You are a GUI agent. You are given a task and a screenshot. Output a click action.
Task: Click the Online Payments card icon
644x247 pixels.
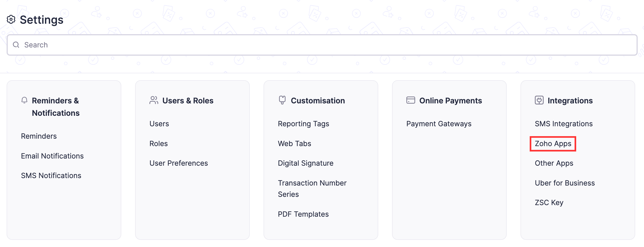click(410, 100)
